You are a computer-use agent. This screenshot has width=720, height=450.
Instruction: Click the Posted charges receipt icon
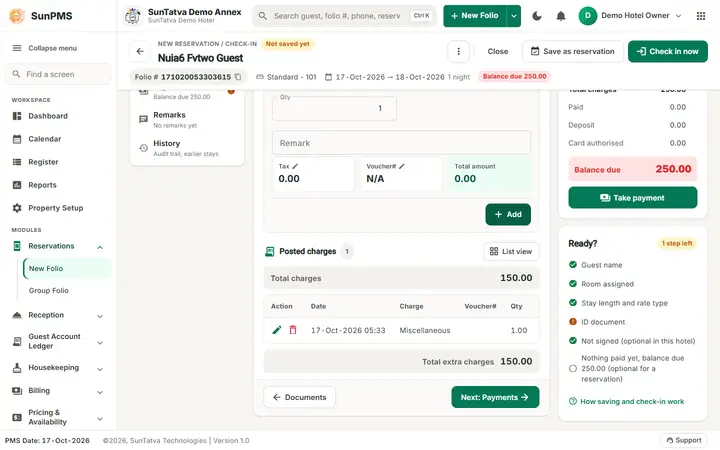(270, 251)
